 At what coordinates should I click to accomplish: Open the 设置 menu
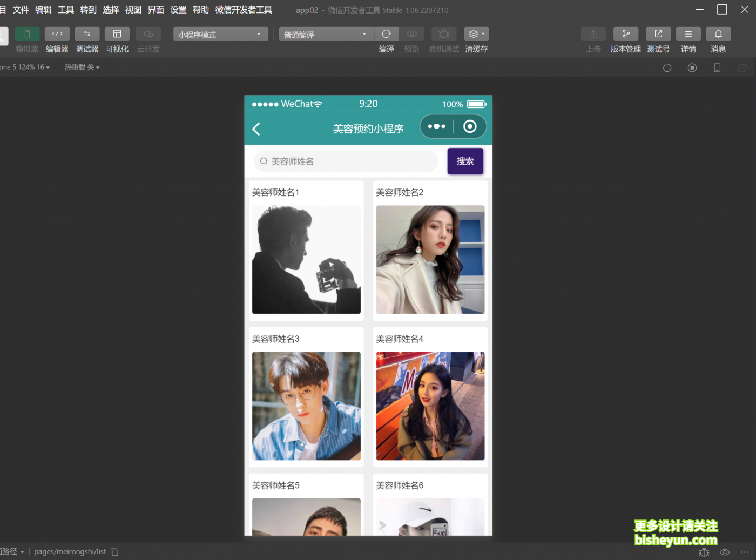tap(178, 10)
